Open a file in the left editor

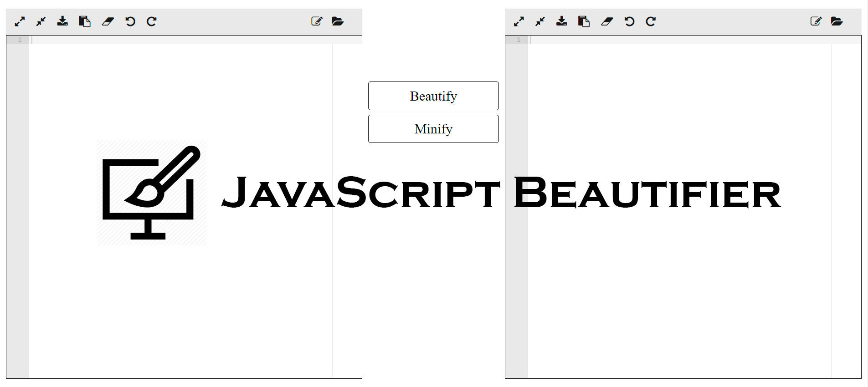(338, 21)
